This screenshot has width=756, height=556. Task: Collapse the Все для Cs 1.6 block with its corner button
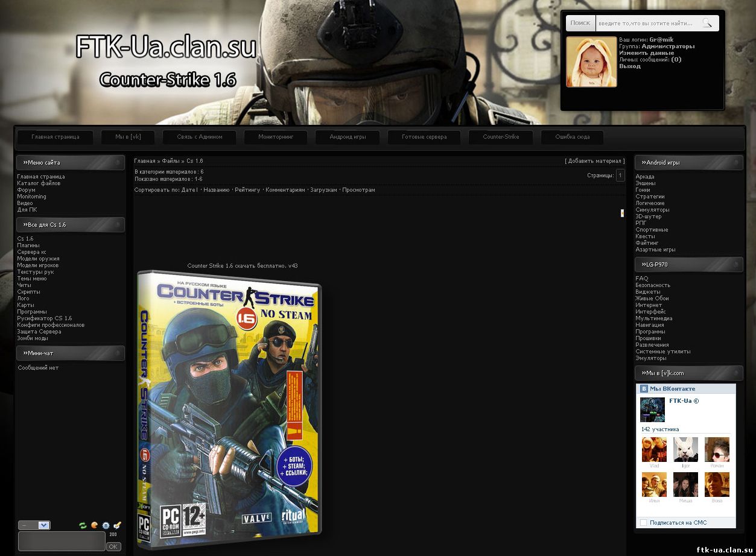click(118, 224)
